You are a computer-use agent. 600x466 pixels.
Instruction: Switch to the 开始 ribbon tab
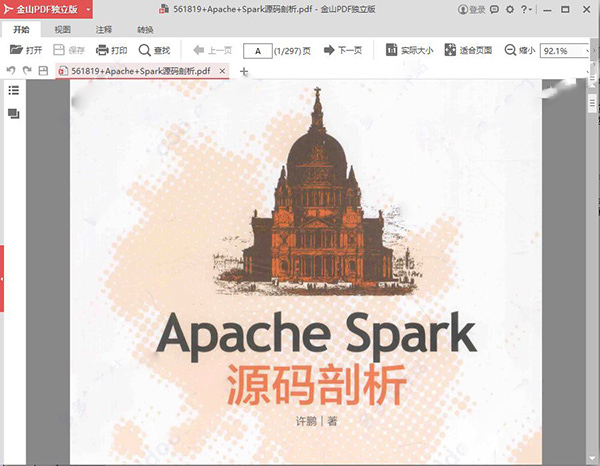[x=21, y=29]
